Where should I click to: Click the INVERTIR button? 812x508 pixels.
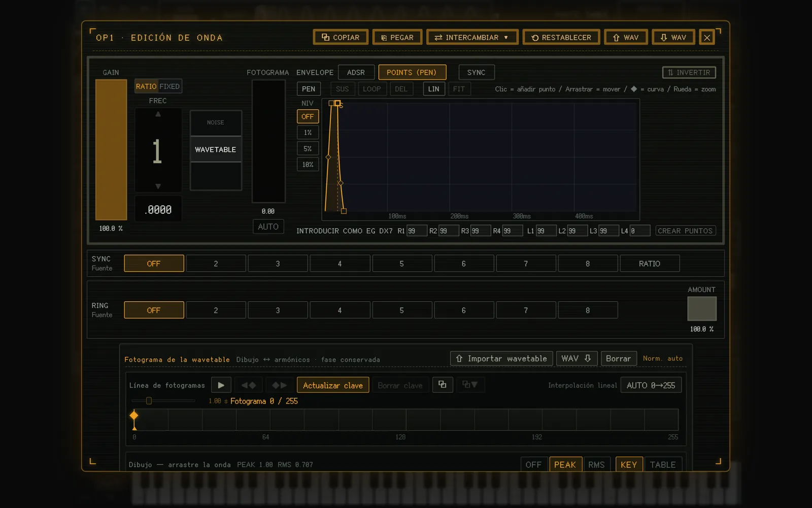(x=689, y=73)
